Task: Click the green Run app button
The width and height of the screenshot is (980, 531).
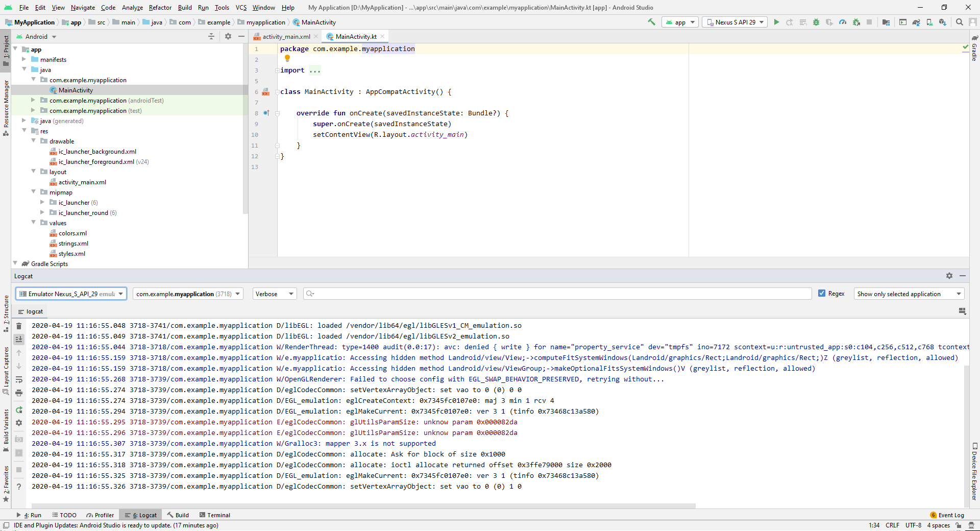Action: pos(776,22)
